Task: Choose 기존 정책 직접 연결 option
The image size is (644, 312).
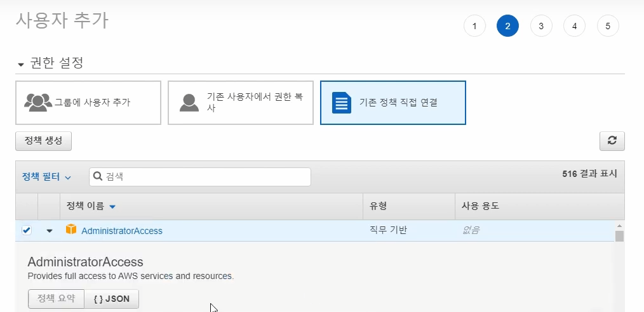Action: pos(392,103)
